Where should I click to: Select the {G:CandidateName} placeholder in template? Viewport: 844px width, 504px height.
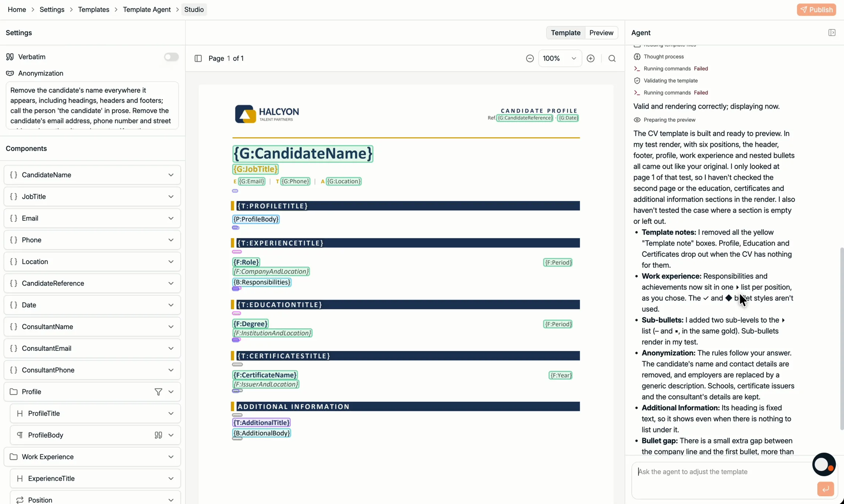(x=303, y=153)
